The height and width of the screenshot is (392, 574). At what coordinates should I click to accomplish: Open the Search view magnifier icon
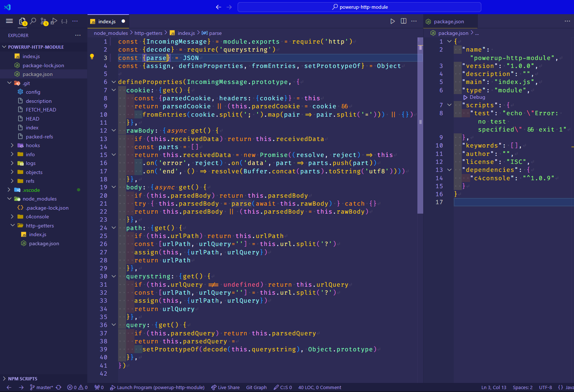pos(33,21)
